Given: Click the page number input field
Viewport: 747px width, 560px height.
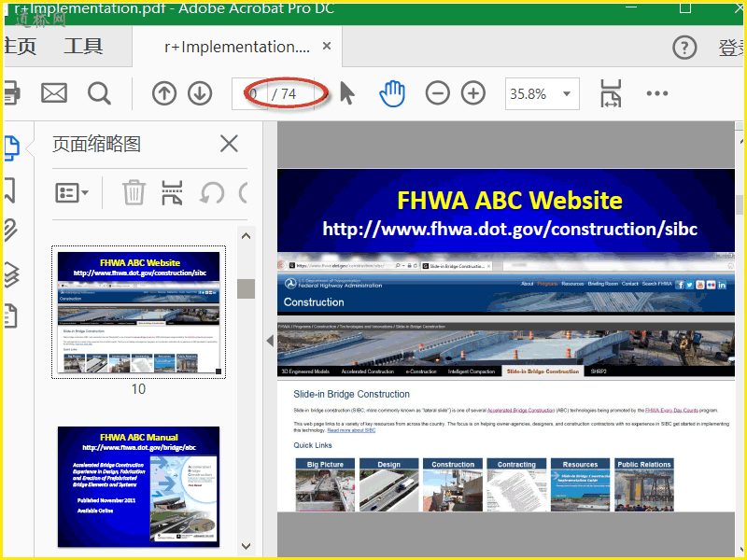Looking at the screenshot, I should tap(250, 94).
